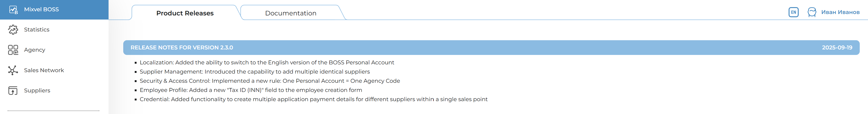Open the Documentation tab
Screen dimensions: 868x114
point(291,13)
